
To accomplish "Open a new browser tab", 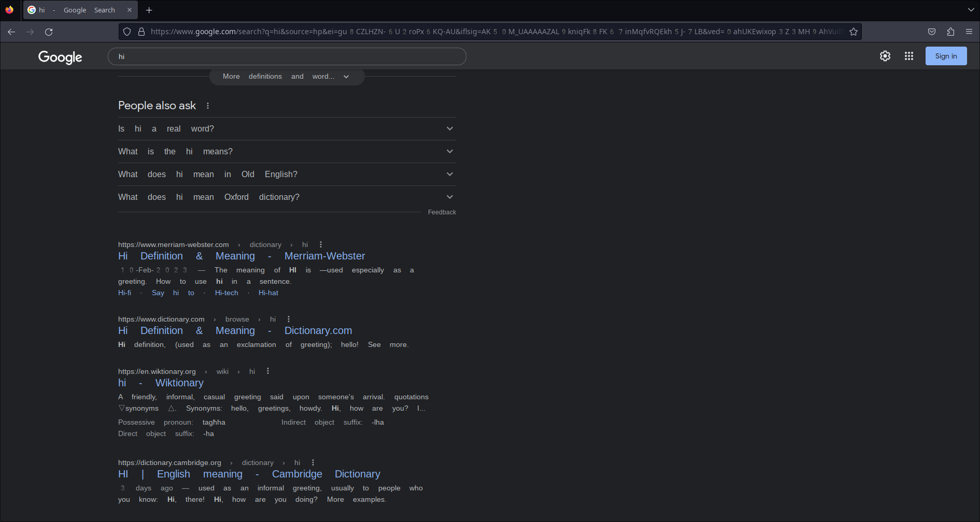I will click(x=149, y=10).
